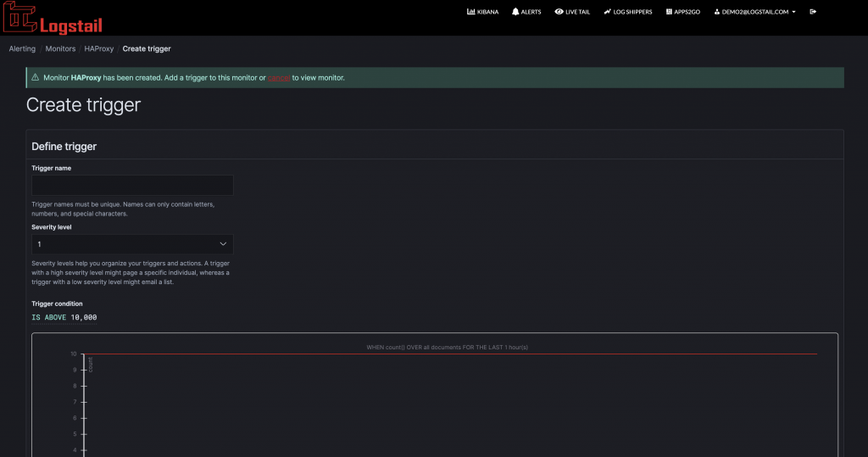Click the 'Define trigger' section heading
This screenshot has height=457, width=868.
point(64,147)
